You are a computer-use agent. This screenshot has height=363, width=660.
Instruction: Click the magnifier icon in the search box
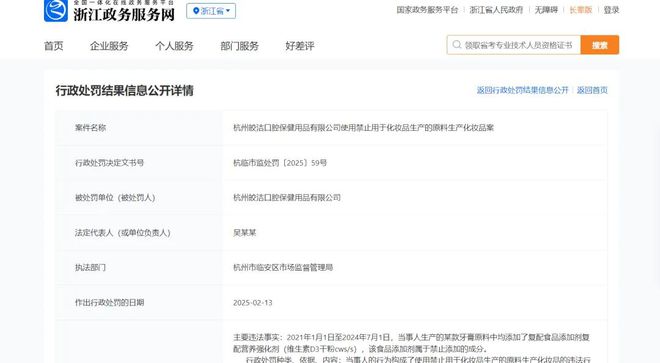457,45
